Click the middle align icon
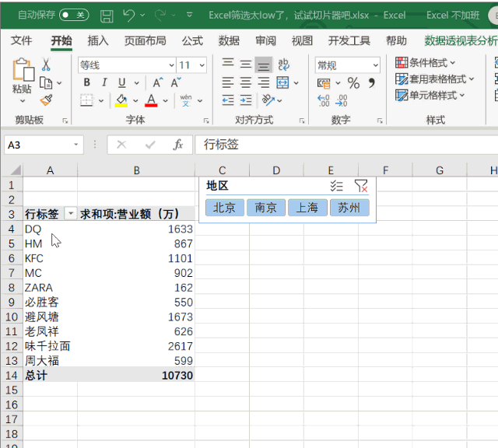This screenshot has height=448, width=498. coord(246,65)
